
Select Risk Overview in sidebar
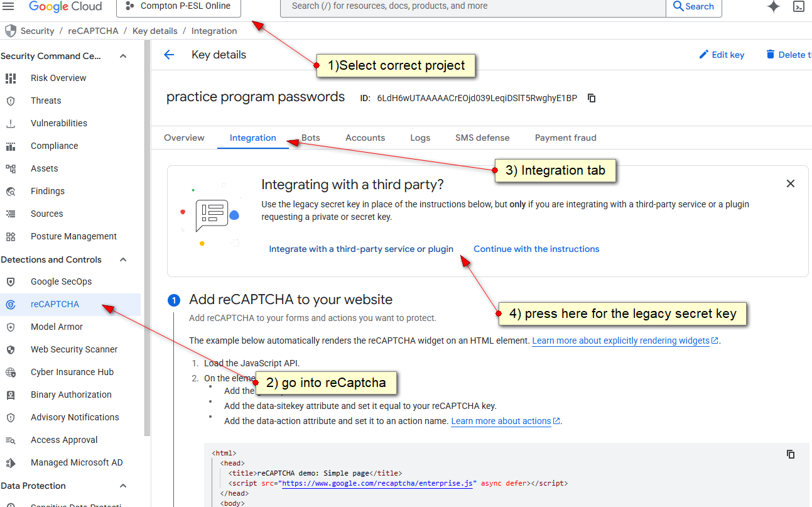click(58, 78)
